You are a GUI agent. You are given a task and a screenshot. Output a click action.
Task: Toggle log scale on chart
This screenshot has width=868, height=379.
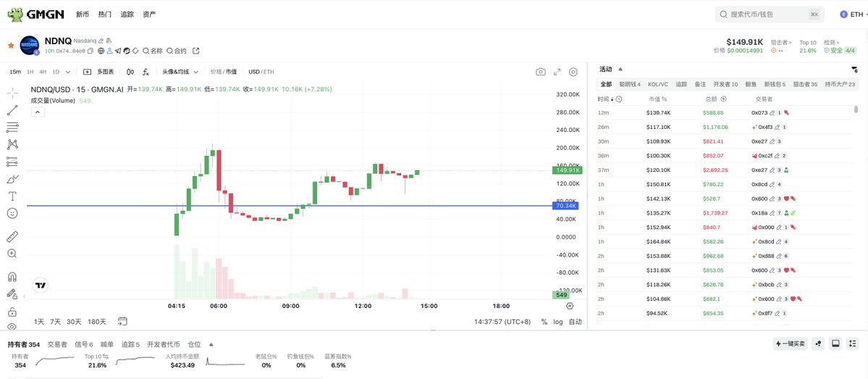click(x=557, y=321)
